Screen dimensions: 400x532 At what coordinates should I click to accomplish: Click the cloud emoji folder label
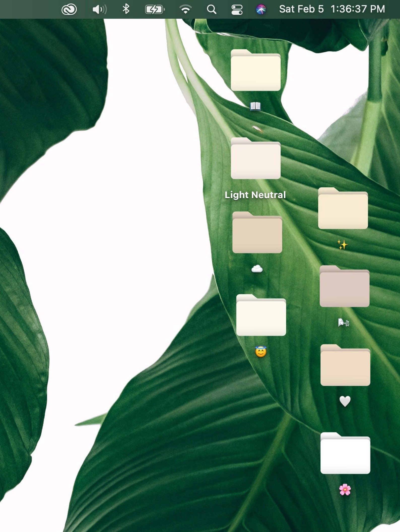pos(257,269)
